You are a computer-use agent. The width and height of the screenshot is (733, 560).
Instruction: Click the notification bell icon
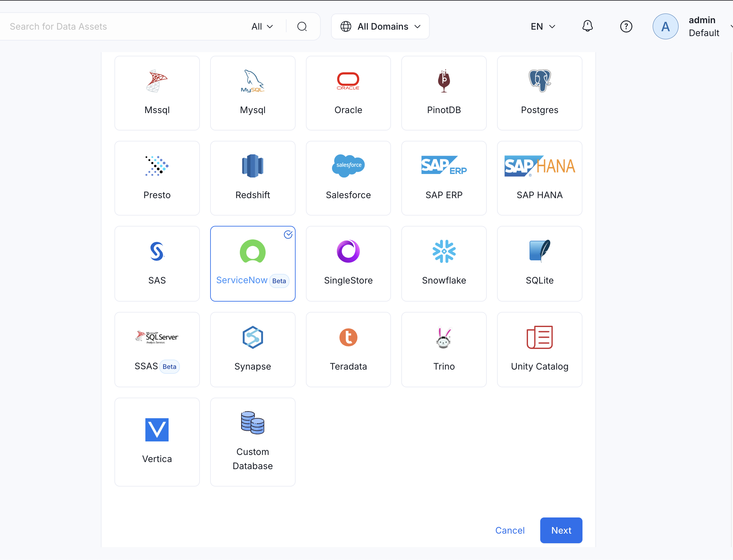point(587,26)
